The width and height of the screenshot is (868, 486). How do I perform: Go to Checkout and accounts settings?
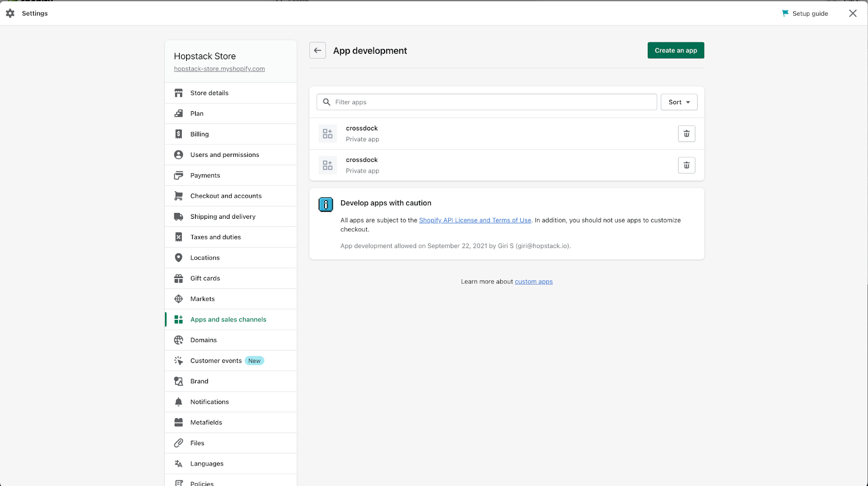(x=226, y=196)
